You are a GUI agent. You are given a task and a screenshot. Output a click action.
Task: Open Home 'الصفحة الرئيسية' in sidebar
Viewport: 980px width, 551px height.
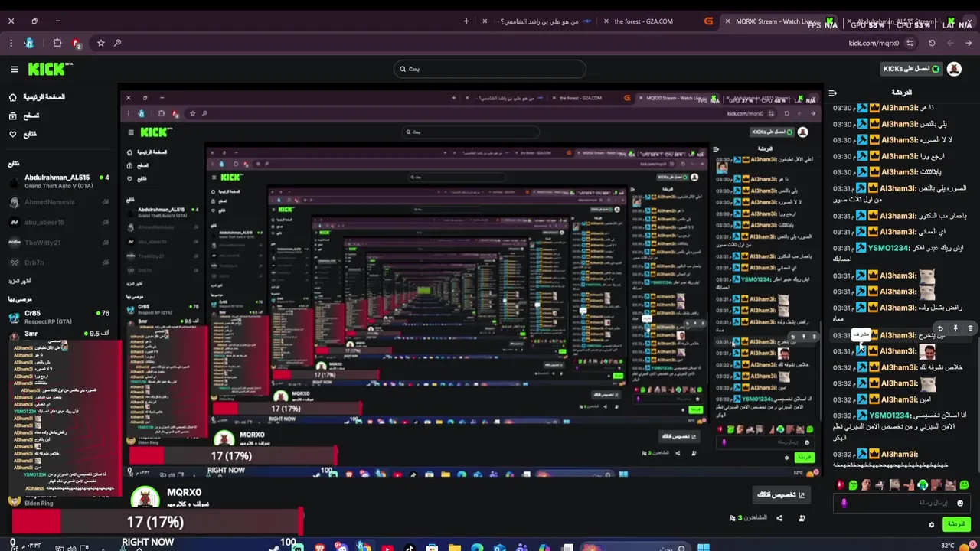point(37,97)
